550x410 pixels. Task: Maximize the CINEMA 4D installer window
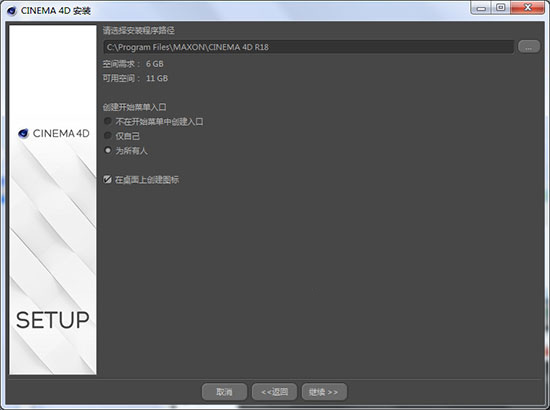501,8
